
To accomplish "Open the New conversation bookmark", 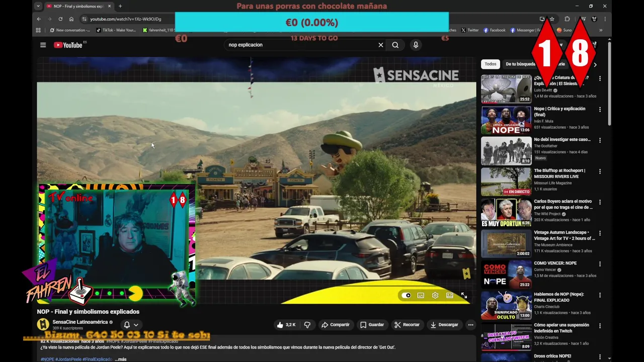I will coord(70,30).
